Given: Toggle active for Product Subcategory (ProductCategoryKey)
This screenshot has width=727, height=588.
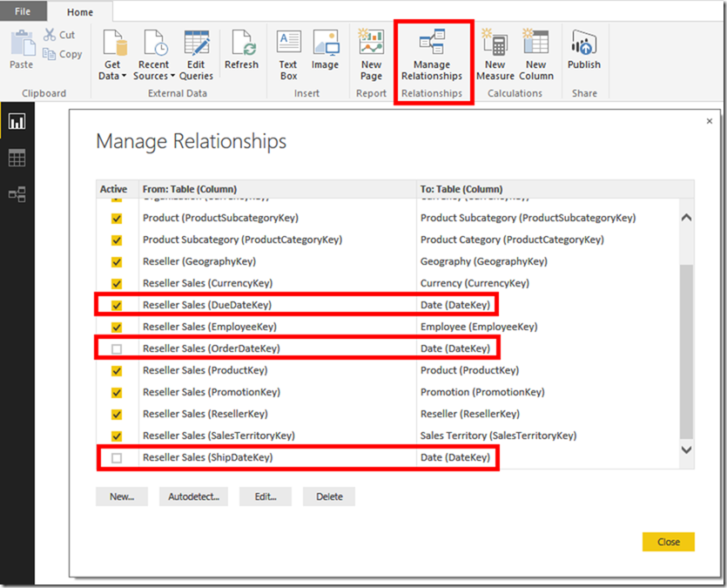Looking at the screenshot, I should point(117,240).
